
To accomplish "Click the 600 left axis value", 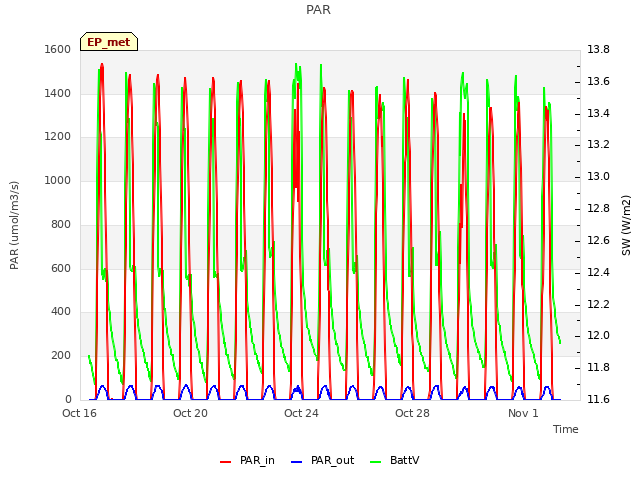I will coord(61,268).
